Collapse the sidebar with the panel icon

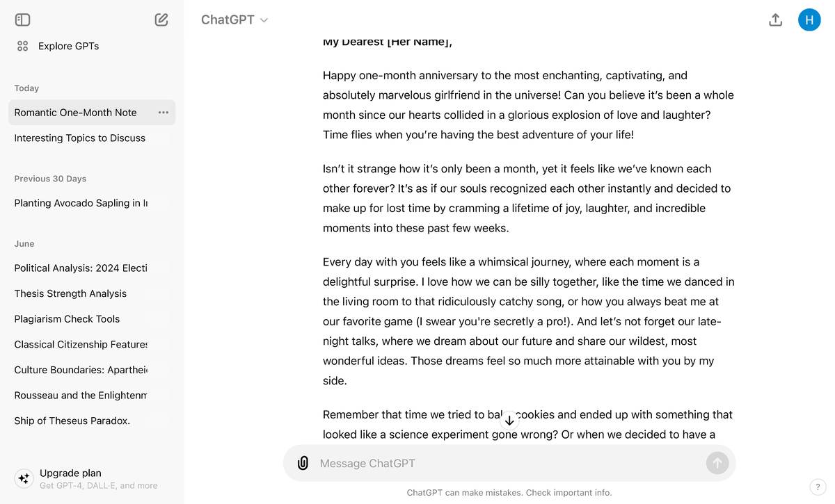(22, 20)
